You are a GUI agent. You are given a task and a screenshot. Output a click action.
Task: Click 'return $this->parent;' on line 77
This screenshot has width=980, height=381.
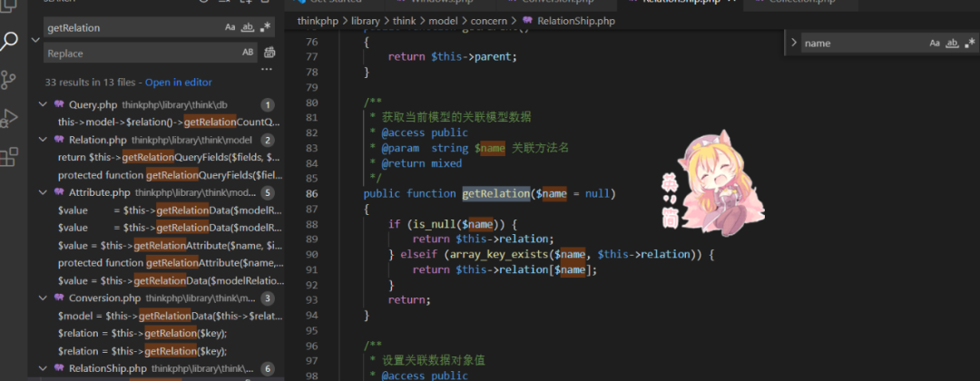click(x=453, y=57)
